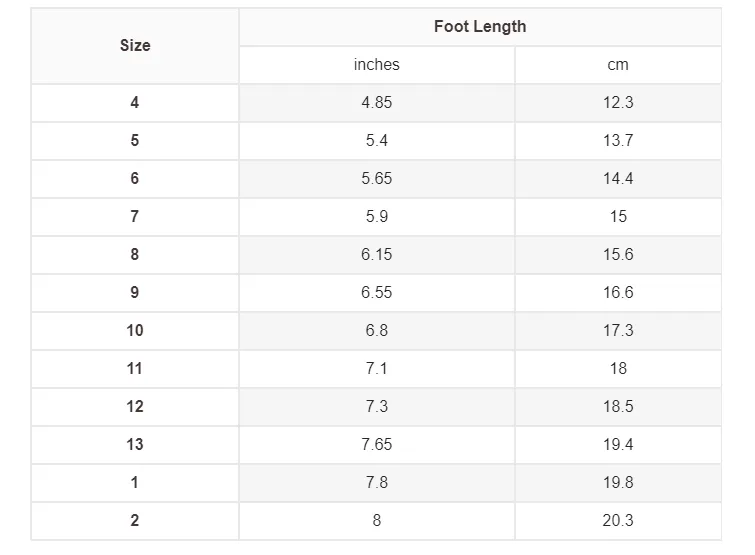Click size 1 row label
This screenshot has width=755, height=555.
[135, 483]
